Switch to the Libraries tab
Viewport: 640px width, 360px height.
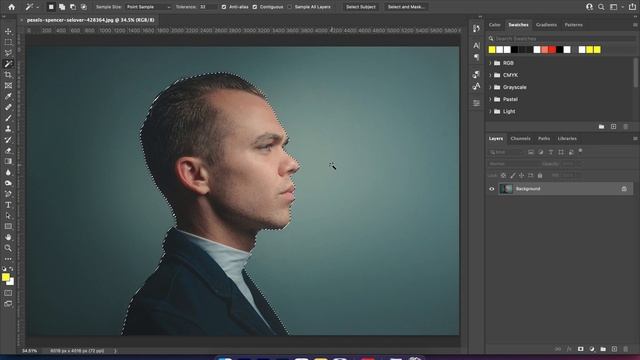coord(567,139)
